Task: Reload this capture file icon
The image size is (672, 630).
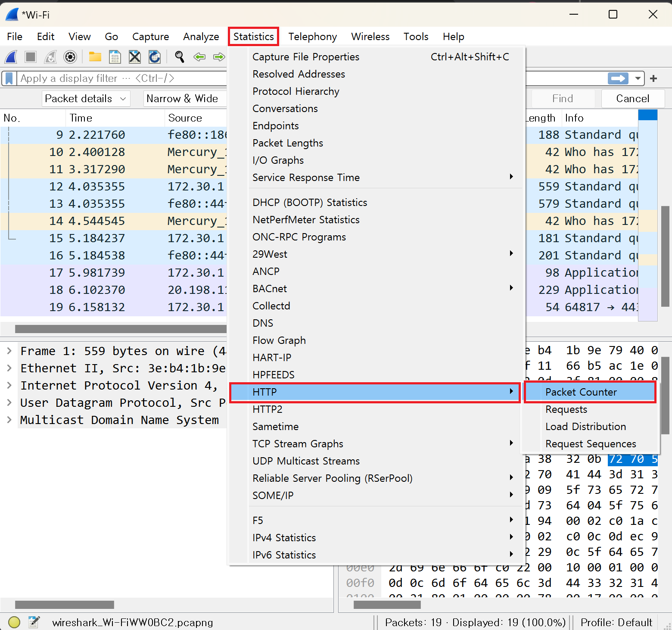Action: pyautogui.click(x=155, y=57)
